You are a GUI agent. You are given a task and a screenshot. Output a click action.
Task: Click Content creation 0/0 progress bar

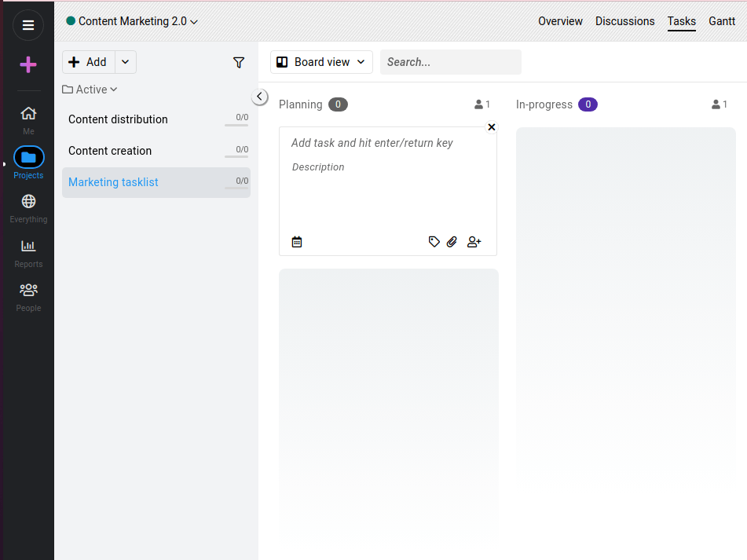[236, 156]
